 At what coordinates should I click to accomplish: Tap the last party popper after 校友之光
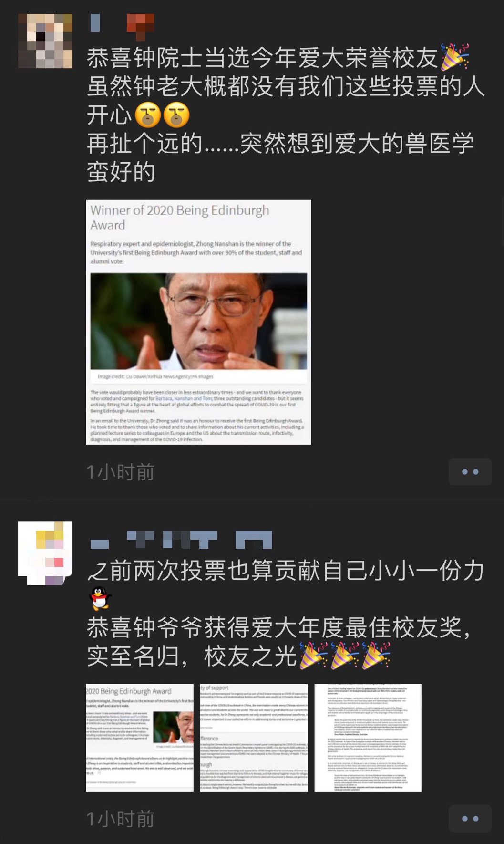[x=376, y=655]
